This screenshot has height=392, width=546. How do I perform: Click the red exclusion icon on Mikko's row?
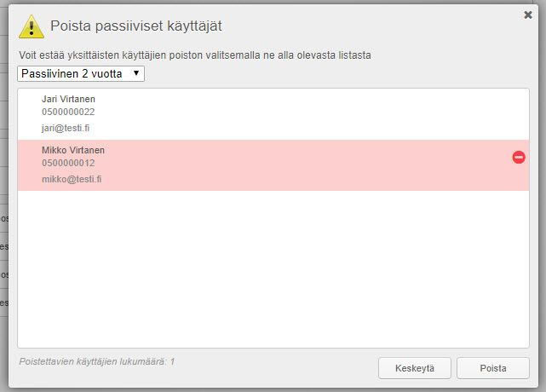tap(519, 157)
